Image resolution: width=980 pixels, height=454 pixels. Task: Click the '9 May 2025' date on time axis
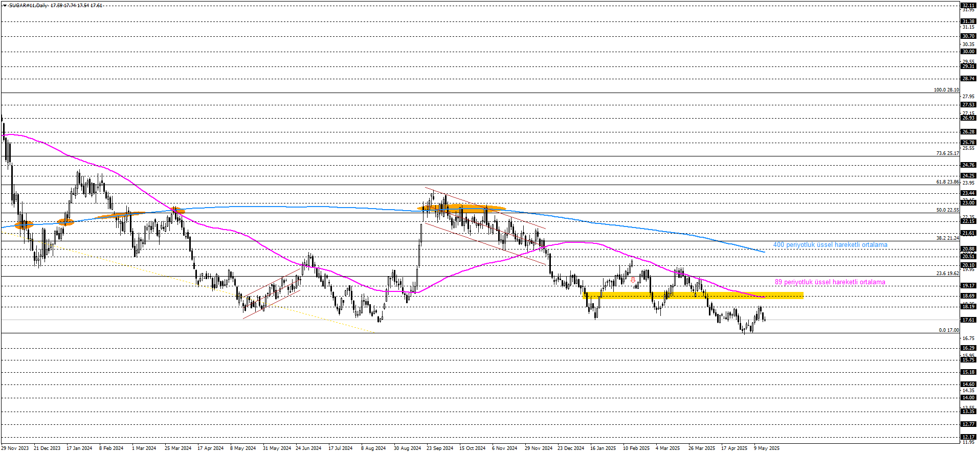point(767,448)
